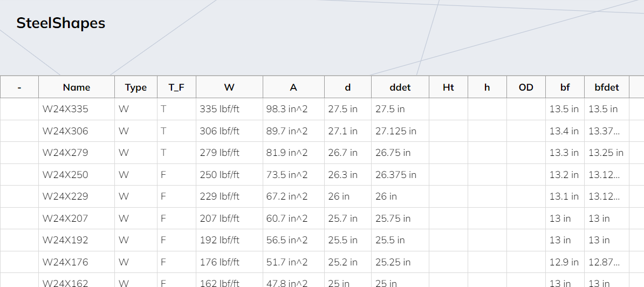Select the SteelShapes page title
Image resolution: width=644 pixels, height=287 pixels.
61,23
